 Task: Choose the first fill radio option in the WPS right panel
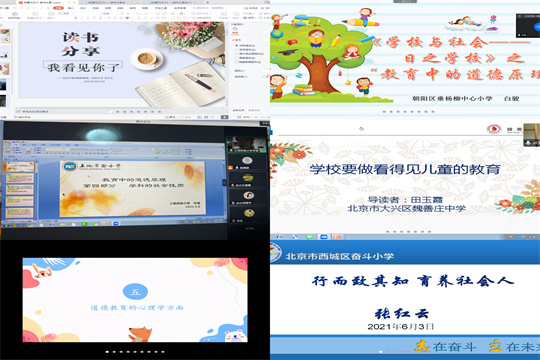pyautogui.click(x=236, y=45)
